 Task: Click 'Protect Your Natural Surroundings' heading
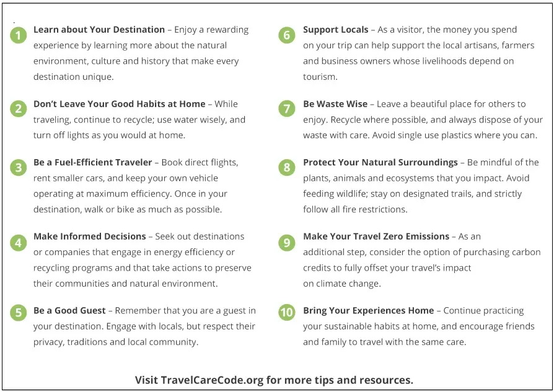point(380,162)
